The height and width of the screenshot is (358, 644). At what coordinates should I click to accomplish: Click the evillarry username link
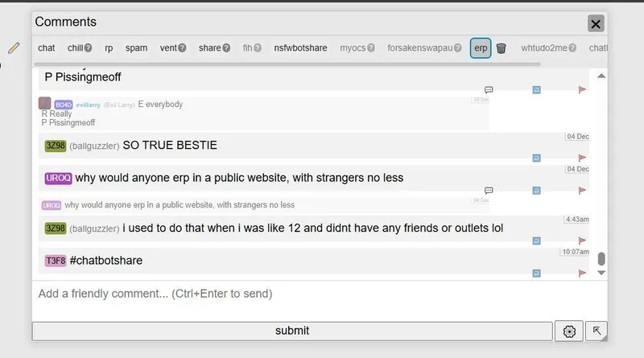pyautogui.click(x=89, y=105)
